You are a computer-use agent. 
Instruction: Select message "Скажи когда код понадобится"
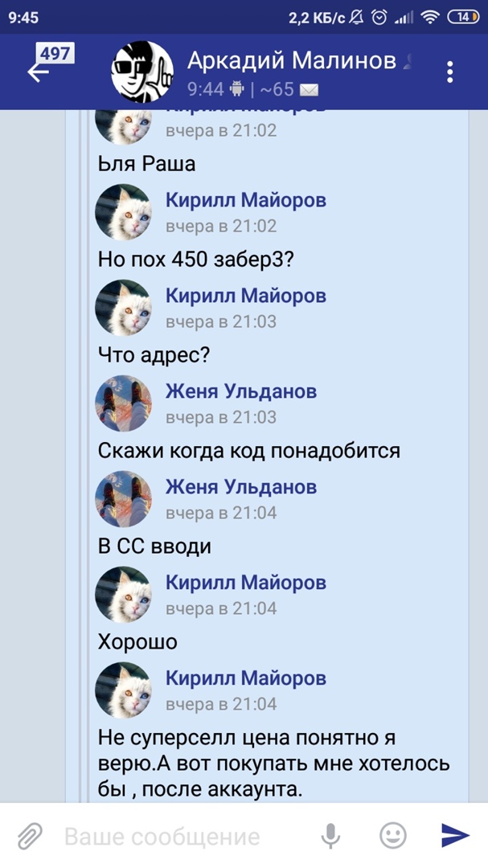click(x=248, y=451)
